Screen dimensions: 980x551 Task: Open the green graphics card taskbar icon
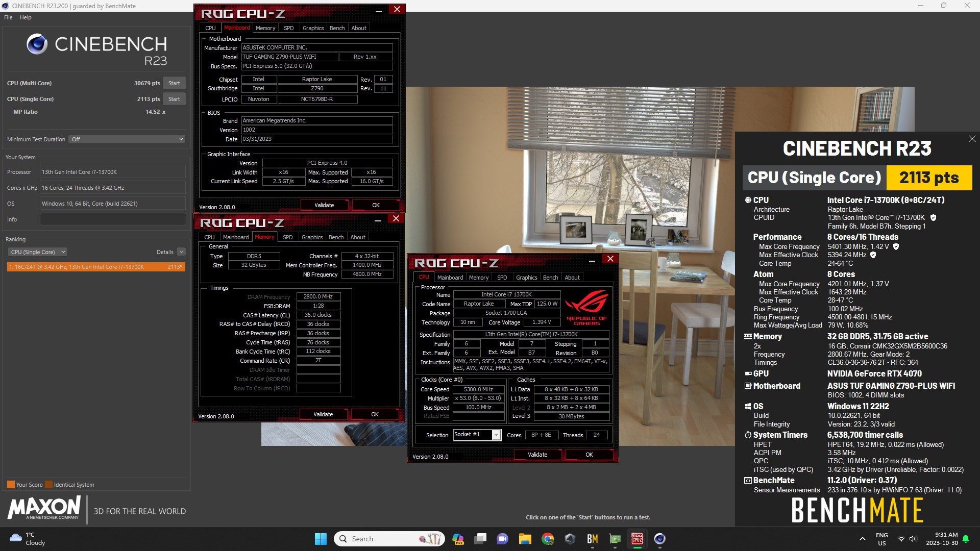615,539
